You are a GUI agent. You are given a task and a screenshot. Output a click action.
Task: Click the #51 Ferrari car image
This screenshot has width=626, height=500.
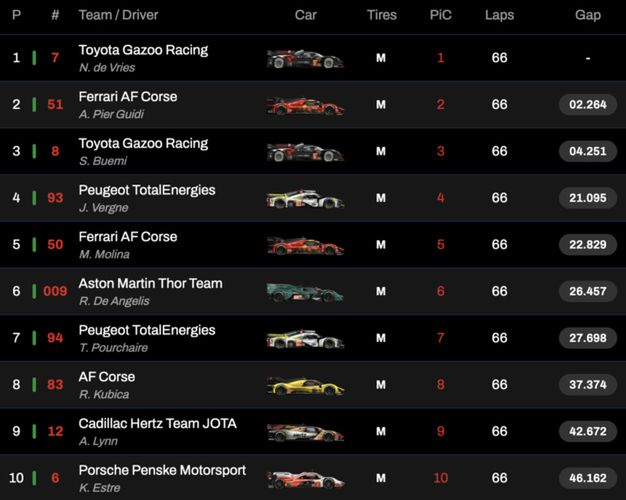click(x=305, y=105)
